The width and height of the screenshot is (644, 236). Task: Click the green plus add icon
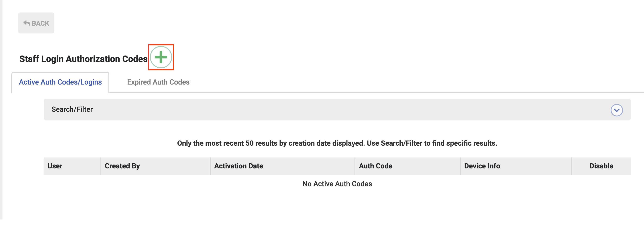161,57
